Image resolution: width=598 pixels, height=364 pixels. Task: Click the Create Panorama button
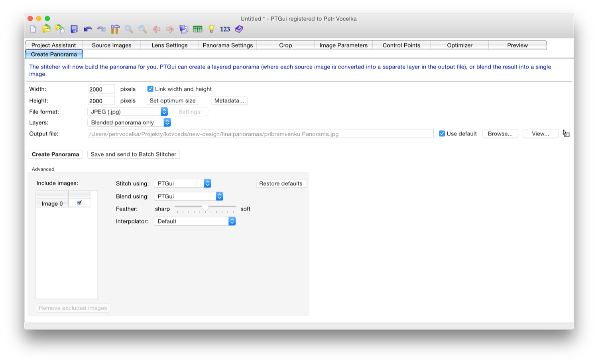click(55, 154)
